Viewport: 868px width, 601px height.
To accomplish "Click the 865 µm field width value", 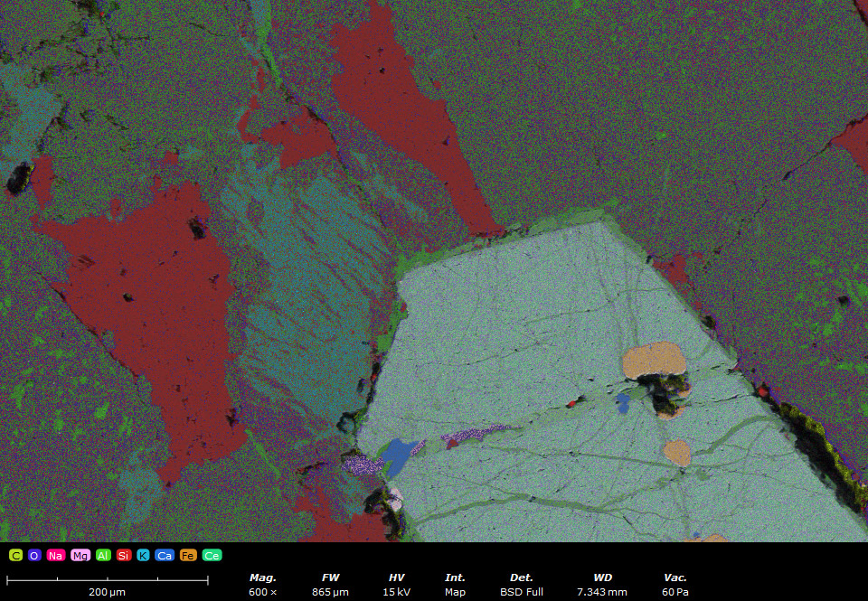I will pos(330,592).
